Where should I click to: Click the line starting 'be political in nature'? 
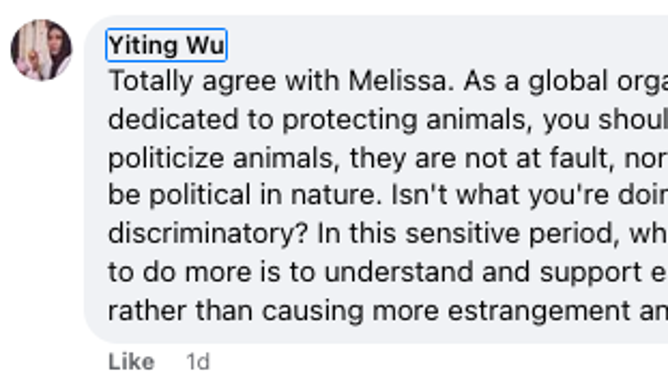pyautogui.click(x=388, y=195)
